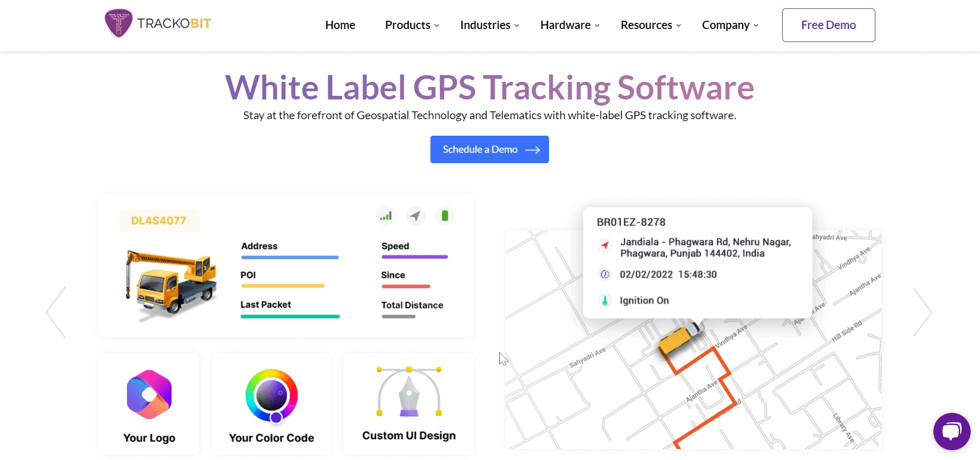Click the Total Distance label
This screenshot has height=460, width=980.
click(412, 305)
